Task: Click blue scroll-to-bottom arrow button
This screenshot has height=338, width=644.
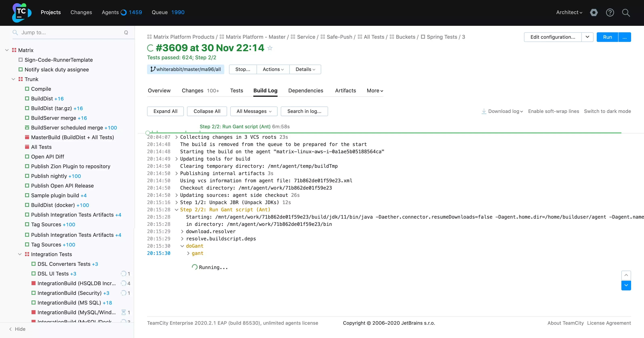Action: coord(626,285)
